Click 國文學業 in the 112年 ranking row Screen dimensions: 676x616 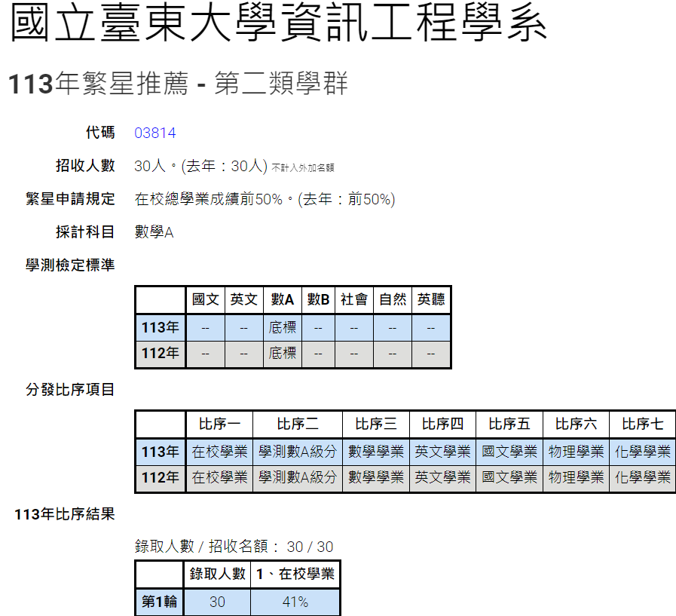509,477
